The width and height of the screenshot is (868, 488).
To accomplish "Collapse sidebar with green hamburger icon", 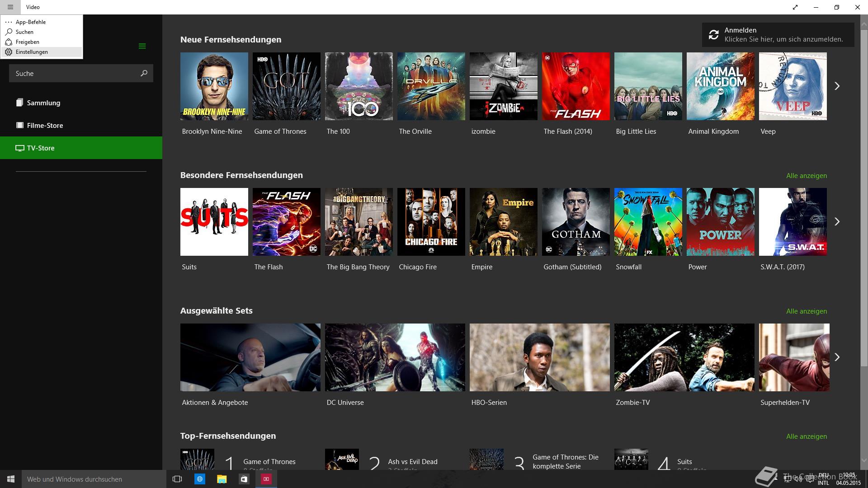I will [x=142, y=46].
